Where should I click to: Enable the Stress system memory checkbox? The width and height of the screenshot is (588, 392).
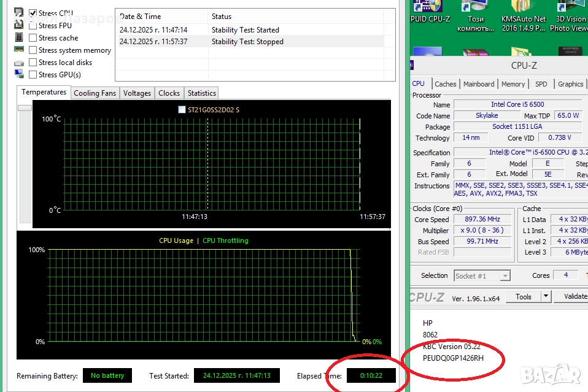coord(33,50)
